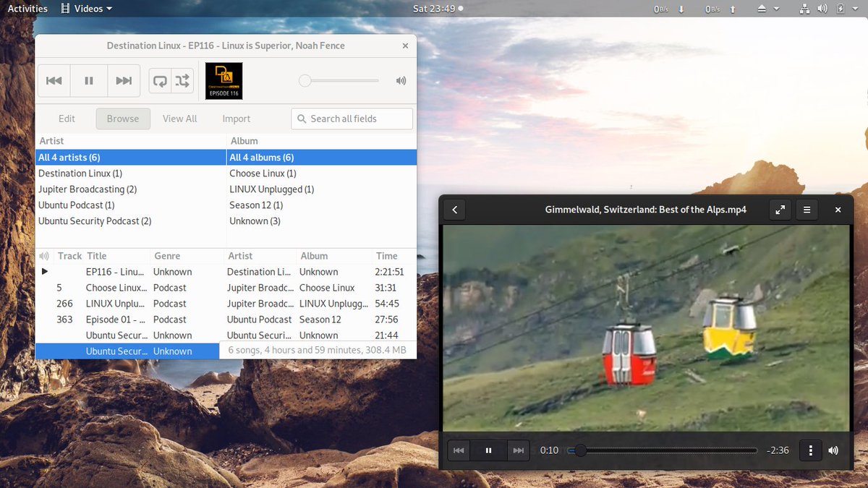Viewport: 868px width, 488px height.
Task: Sort tracks by Track column header
Action: [69, 256]
